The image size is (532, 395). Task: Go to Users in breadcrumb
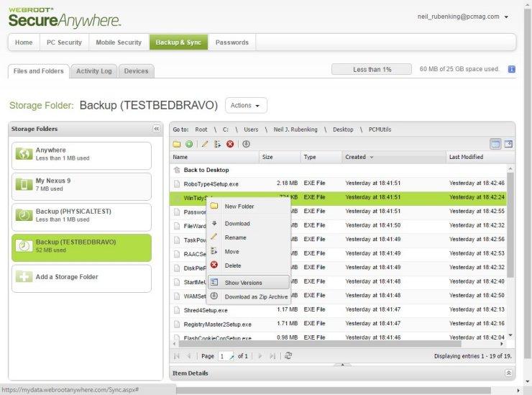tap(251, 130)
